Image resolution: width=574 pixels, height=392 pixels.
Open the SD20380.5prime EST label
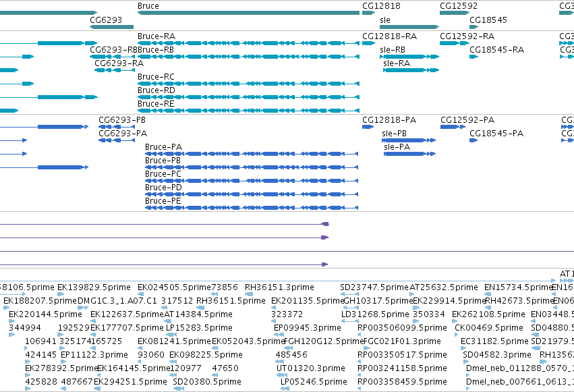(207, 382)
